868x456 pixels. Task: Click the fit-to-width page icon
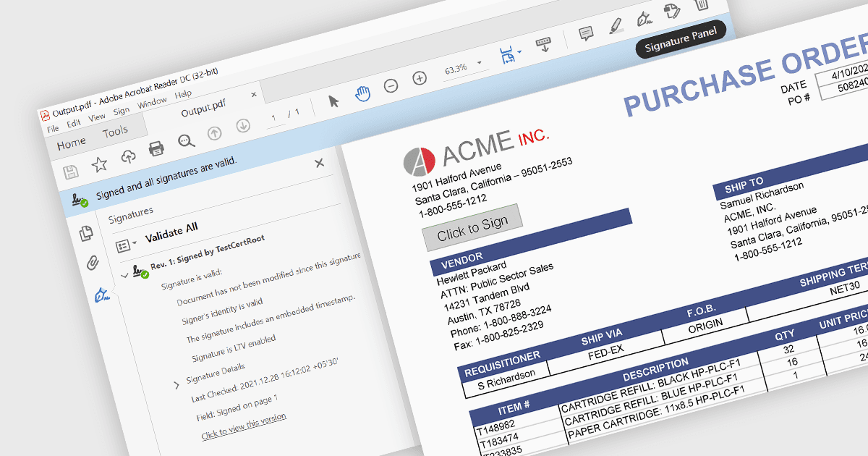[507, 54]
